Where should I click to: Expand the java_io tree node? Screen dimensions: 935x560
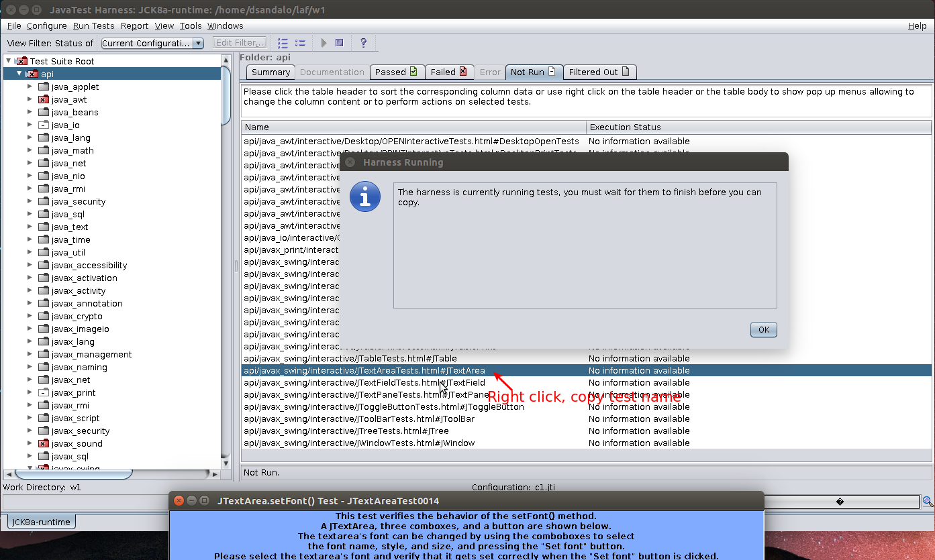click(x=30, y=125)
